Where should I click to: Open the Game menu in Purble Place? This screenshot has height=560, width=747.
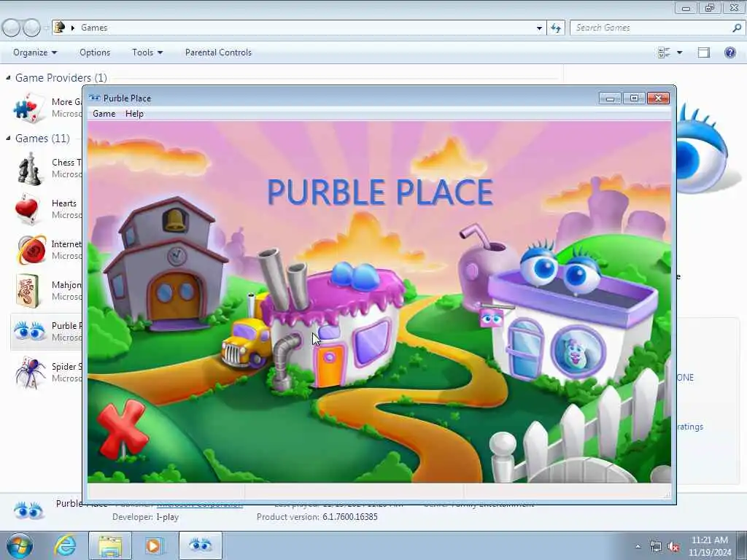pyautogui.click(x=104, y=114)
